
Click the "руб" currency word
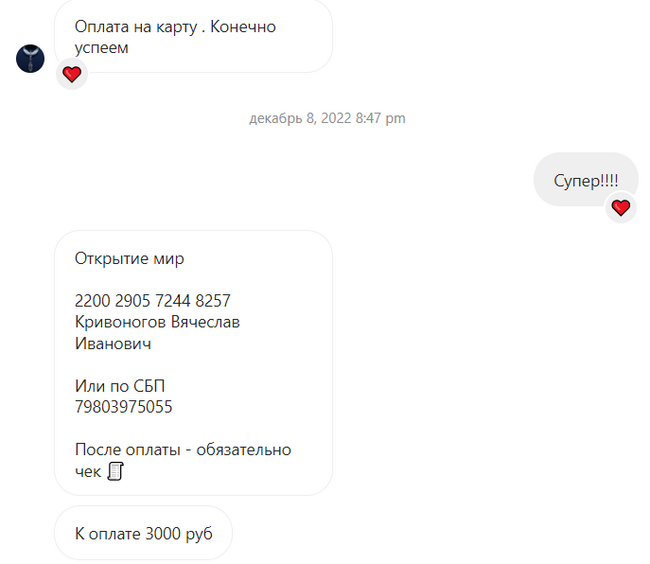[x=199, y=534]
